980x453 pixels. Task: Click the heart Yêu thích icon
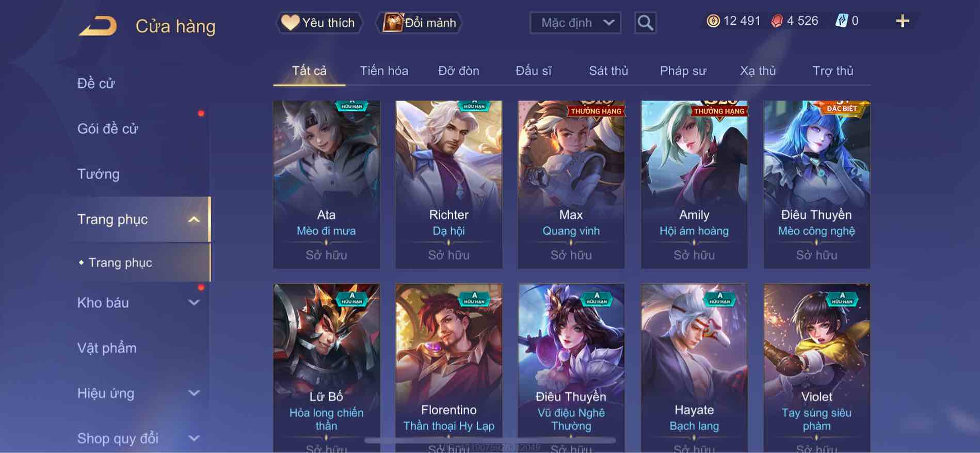(x=290, y=23)
